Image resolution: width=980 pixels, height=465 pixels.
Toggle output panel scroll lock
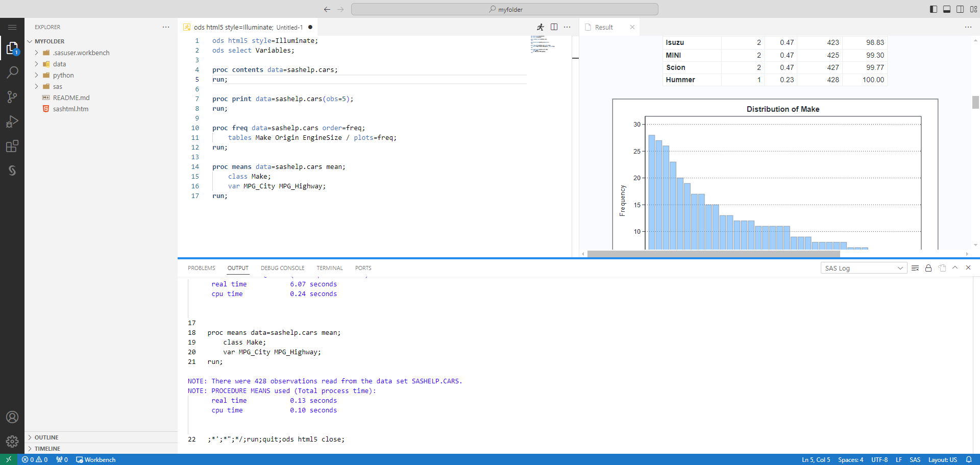(928, 268)
